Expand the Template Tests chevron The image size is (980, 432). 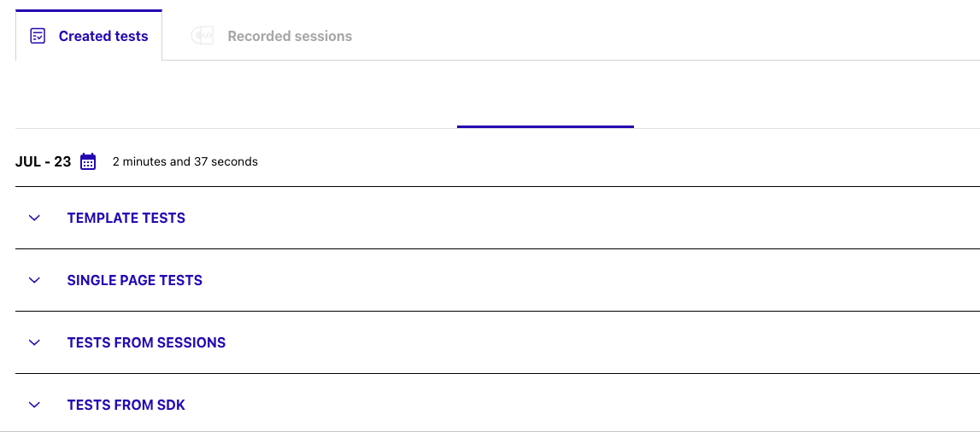34,218
